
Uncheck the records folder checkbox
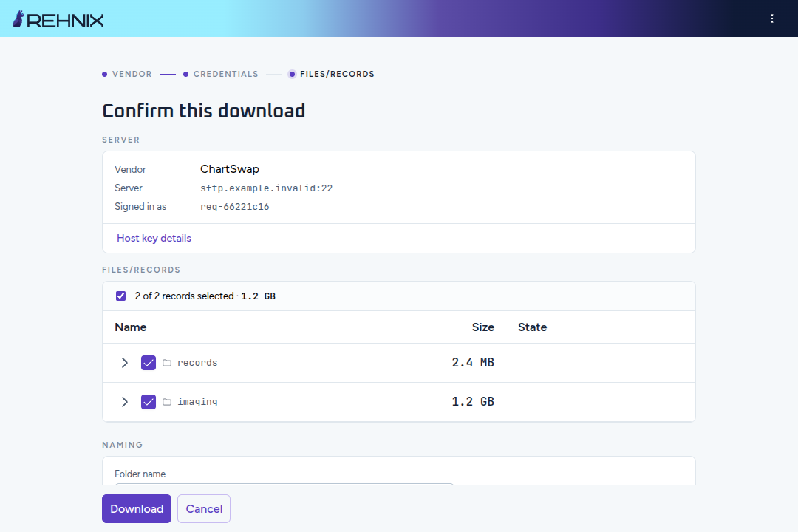pos(148,363)
